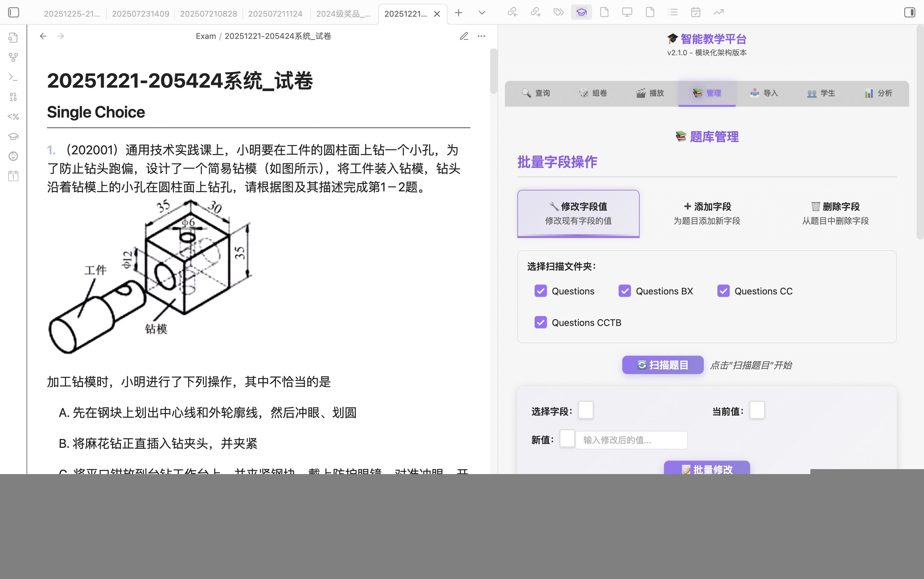Open the terminal icon in the left sidebar

pos(13,77)
